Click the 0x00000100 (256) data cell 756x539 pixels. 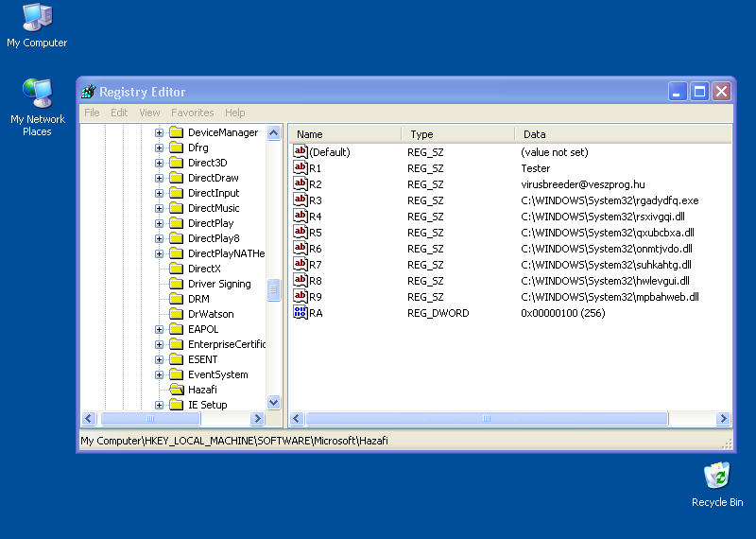tap(563, 313)
